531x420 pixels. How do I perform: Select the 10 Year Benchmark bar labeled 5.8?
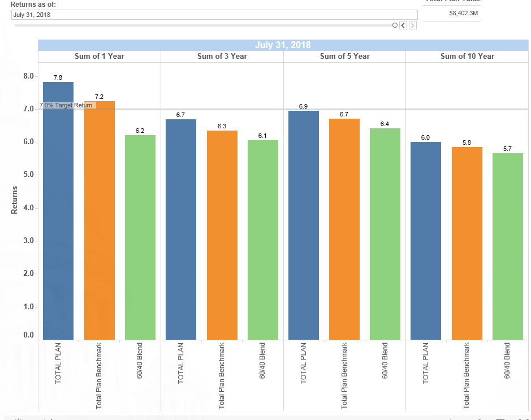pos(467,243)
